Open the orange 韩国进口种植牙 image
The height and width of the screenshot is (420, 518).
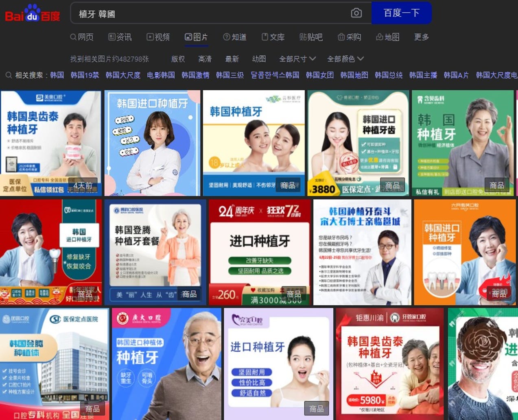pos(465,252)
